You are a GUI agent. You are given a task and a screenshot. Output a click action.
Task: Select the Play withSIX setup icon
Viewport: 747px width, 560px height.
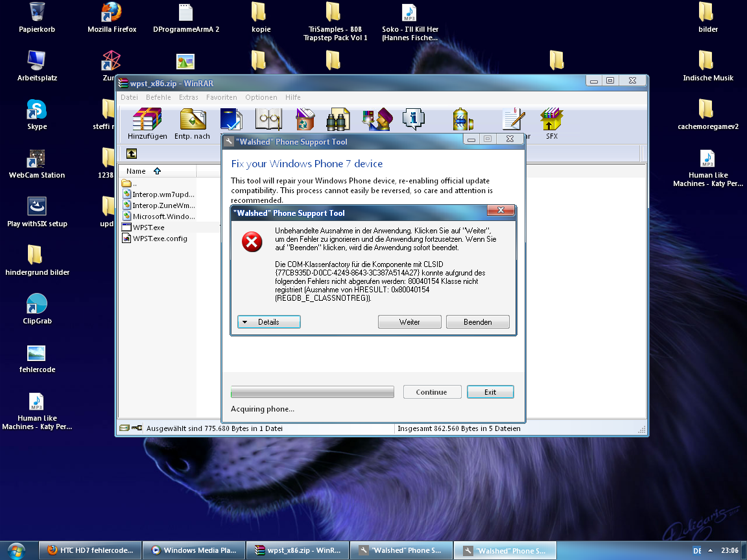point(37,212)
